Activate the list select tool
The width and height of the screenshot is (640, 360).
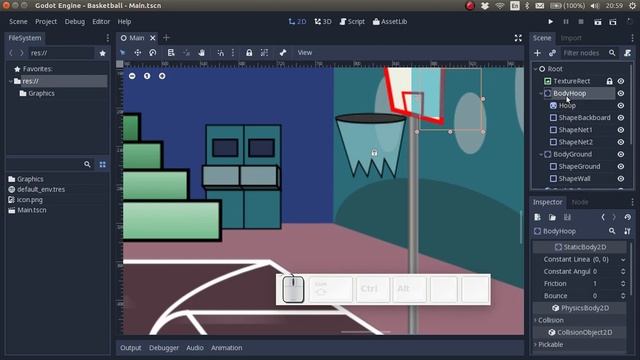pyautogui.click(x=171, y=53)
